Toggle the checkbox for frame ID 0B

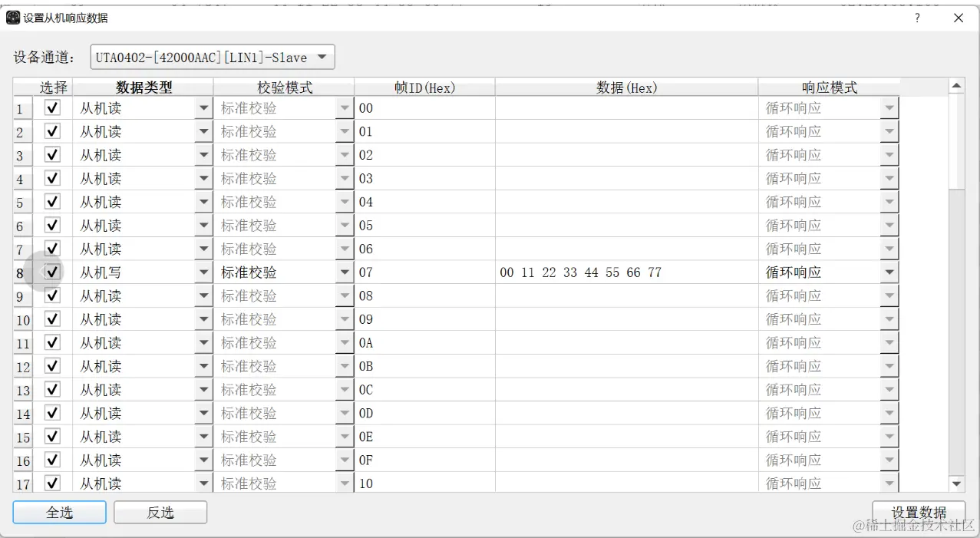[53, 366]
